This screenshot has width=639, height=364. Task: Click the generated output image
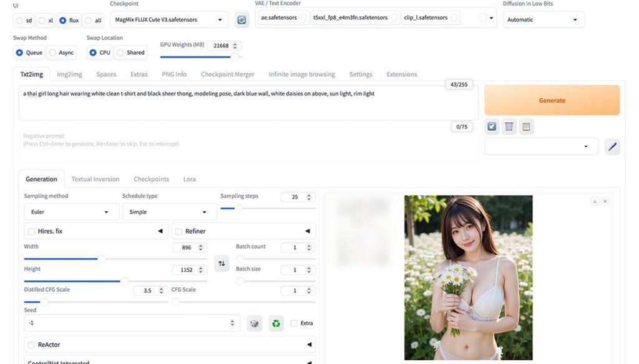point(468,278)
